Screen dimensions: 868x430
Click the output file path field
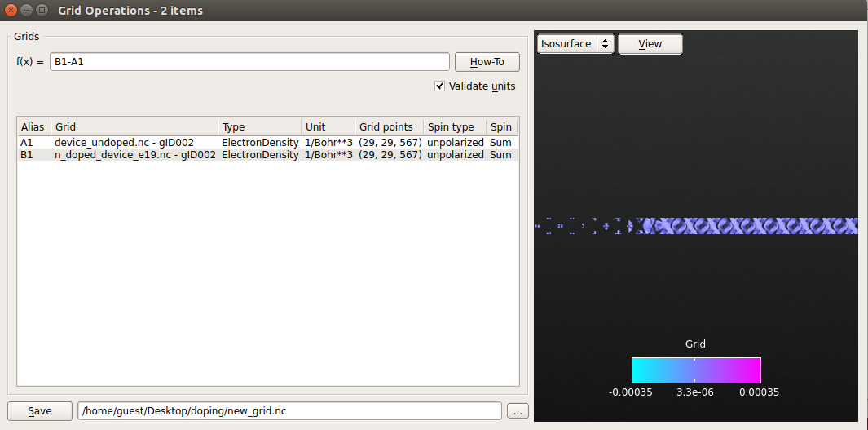tap(289, 411)
